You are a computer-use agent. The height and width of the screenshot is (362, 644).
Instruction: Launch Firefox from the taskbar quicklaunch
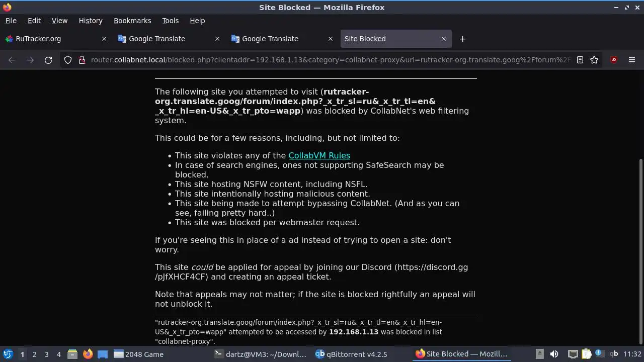coord(88,354)
